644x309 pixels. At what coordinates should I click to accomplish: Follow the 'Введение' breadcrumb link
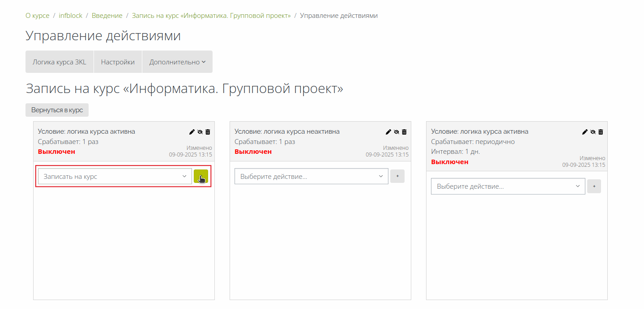click(x=107, y=16)
